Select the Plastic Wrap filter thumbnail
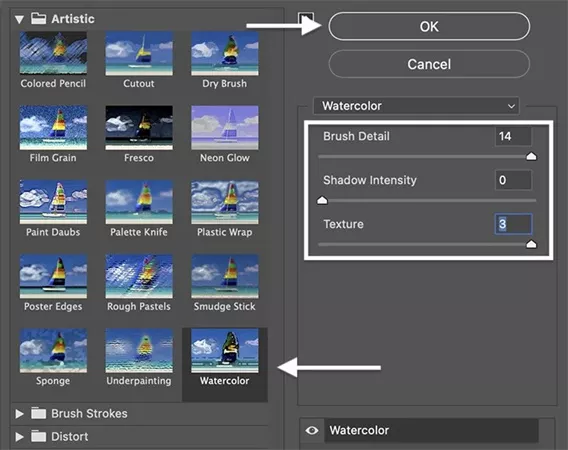Viewport: 568px width, 450px height. pos(225,202)
